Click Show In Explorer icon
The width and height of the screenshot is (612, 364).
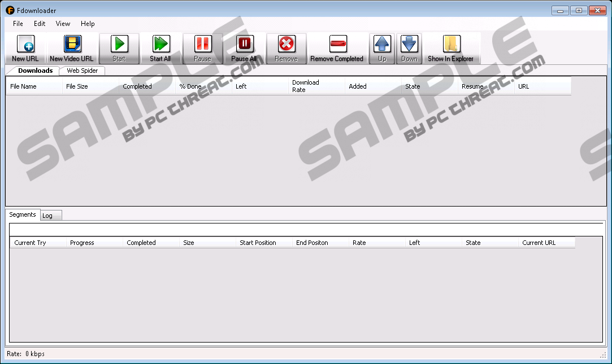point(451,49)
